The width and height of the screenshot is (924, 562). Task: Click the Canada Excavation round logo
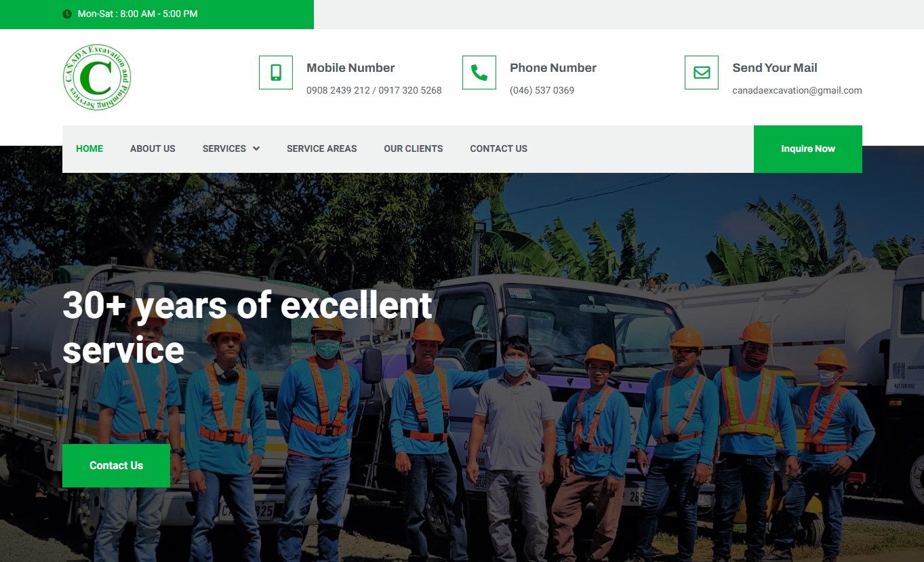96,77
